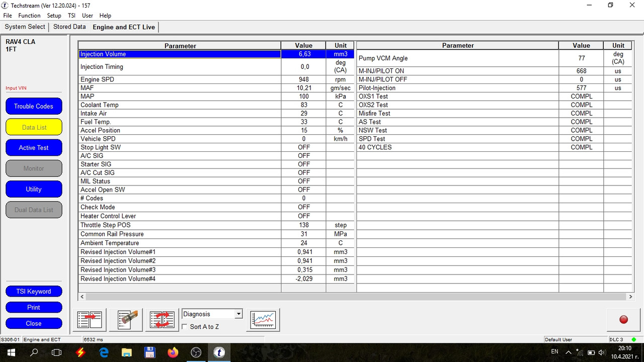644x362 pixels.
Task: Click the Active Test button
Action: coord(34,148)
